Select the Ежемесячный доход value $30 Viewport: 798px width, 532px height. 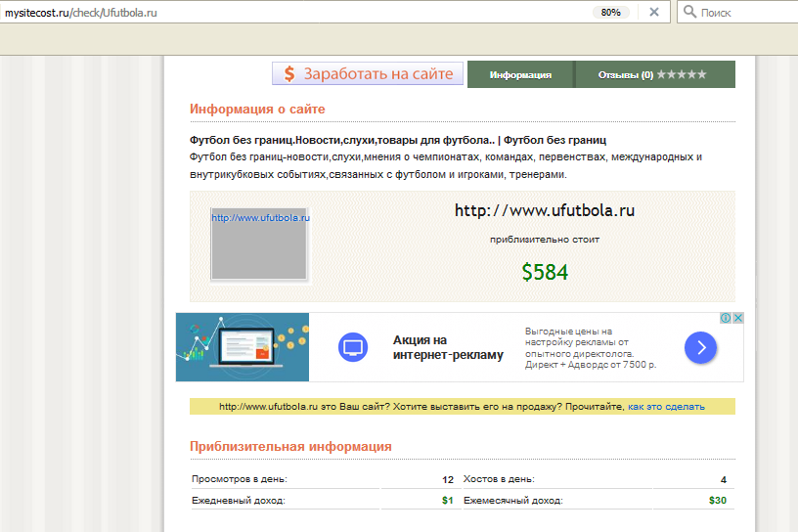(718, 501)
